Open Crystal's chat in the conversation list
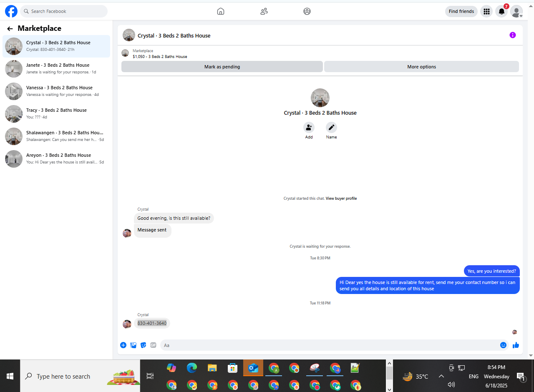The width and height of the screenshot is (534, 392). click(56, 46)
